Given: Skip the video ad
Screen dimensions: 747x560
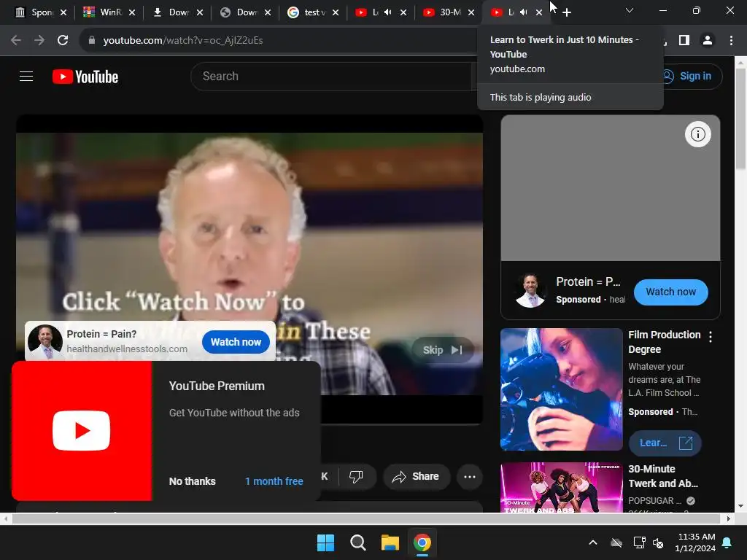Looking at the screenshot, I should 442,350.
